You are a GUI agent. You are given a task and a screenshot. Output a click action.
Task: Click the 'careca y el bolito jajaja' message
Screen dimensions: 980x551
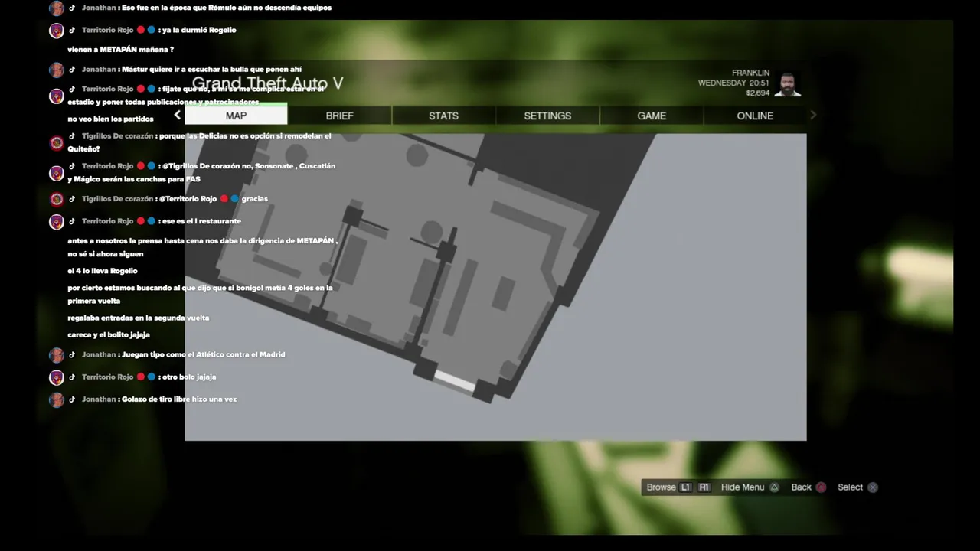click(x=109, y=335)
